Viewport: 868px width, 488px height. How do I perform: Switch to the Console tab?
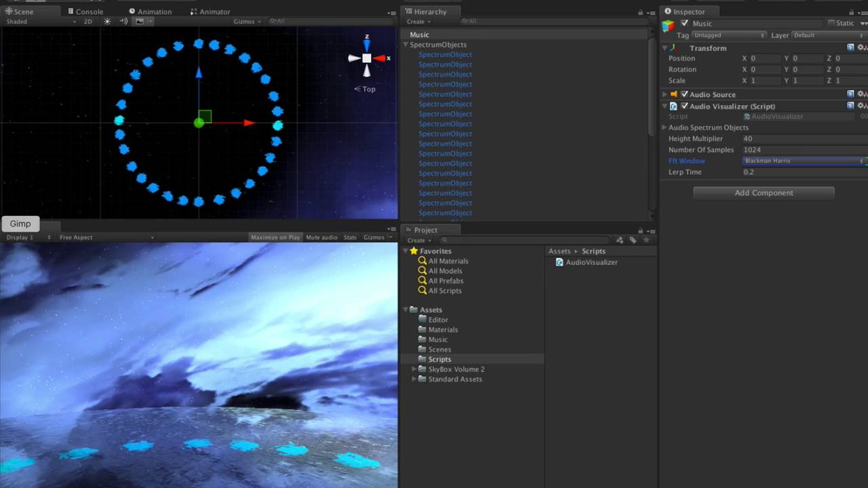pyautogui.click(x=85, y=12)
